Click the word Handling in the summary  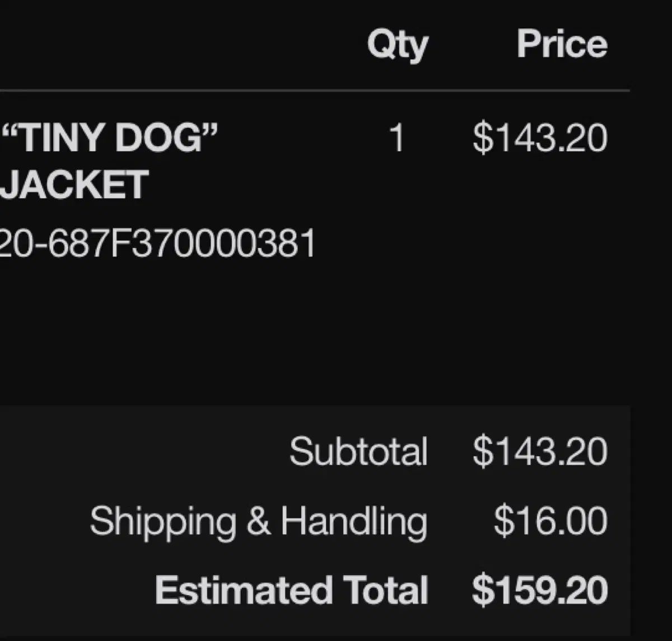[354, 522]
